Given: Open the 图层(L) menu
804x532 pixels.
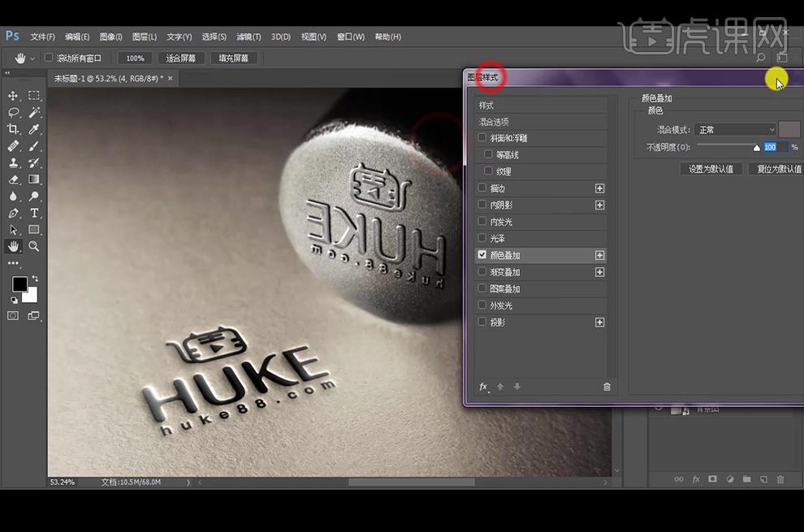Looking at the screenshot, I should pos(145,37).
